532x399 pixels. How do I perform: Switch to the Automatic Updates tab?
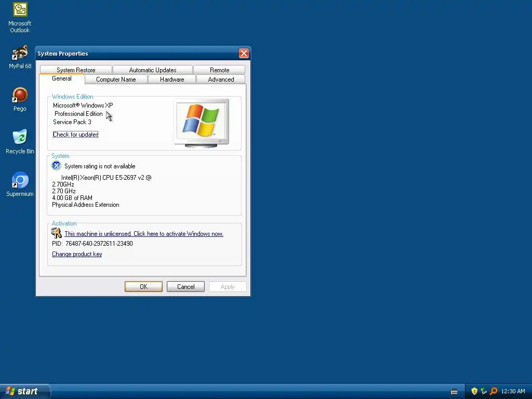153,70
